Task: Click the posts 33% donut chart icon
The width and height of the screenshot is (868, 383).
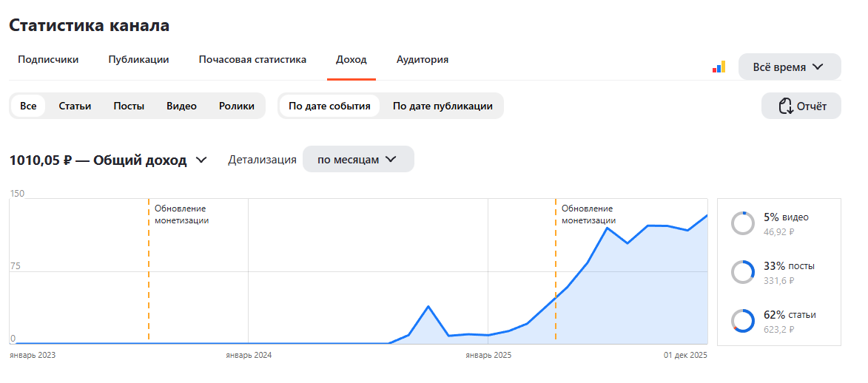Action: [x=742, y=272]
